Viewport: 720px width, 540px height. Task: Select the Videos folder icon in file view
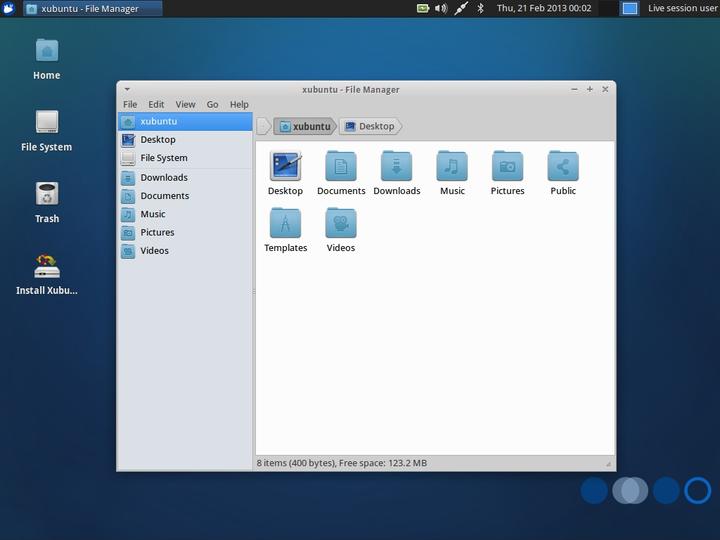tap(341, 223)
